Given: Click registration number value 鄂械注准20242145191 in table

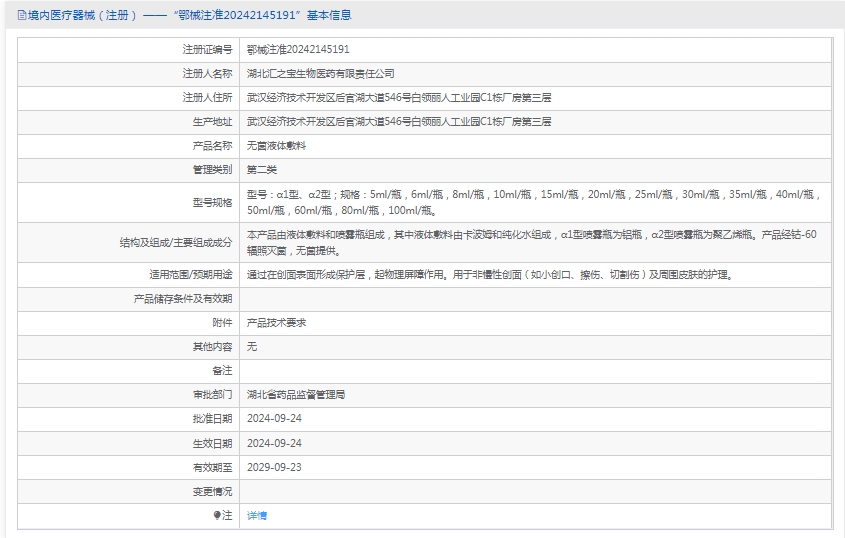Looking at the screenshot, I should [298, 49].
